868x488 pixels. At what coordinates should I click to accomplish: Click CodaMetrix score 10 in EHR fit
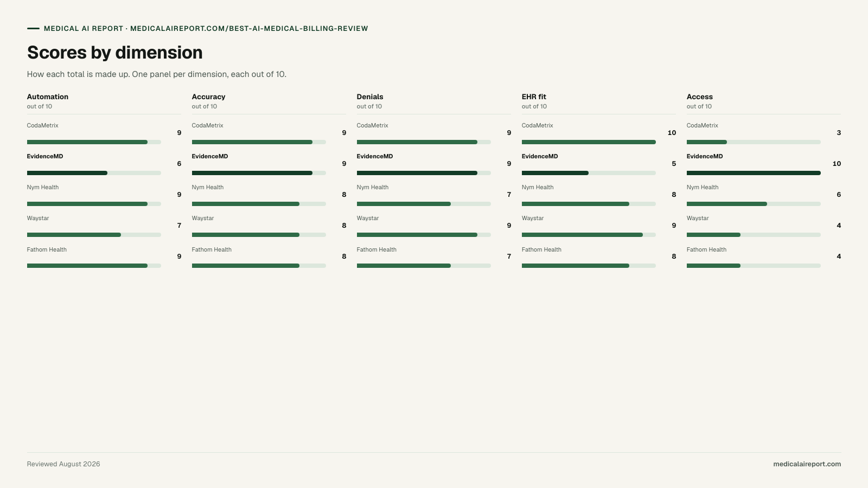pyautogui.click(x=672, y=133)
